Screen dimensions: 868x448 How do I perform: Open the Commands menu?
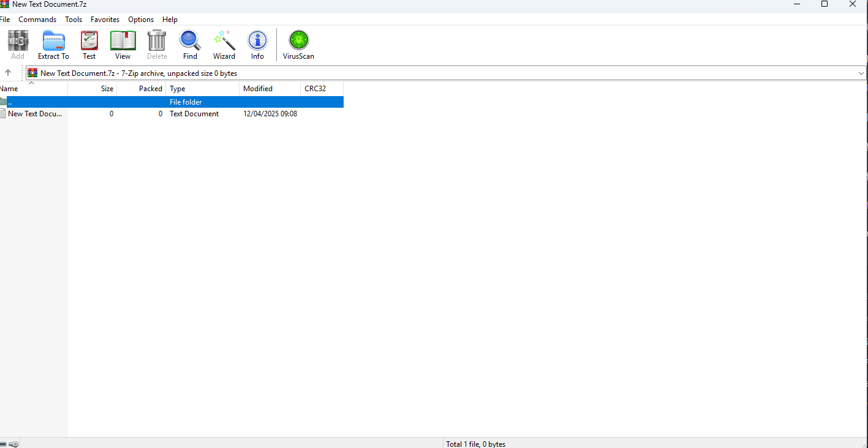pos(37,20)
